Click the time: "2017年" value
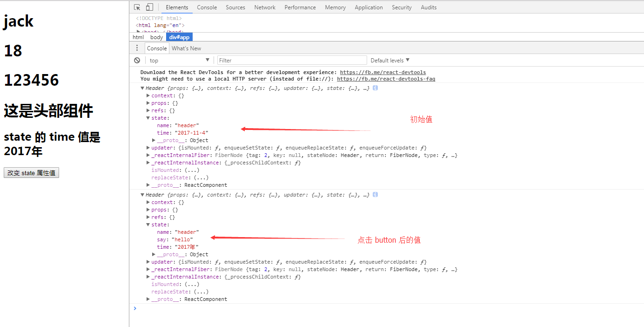 pos(187,247)
